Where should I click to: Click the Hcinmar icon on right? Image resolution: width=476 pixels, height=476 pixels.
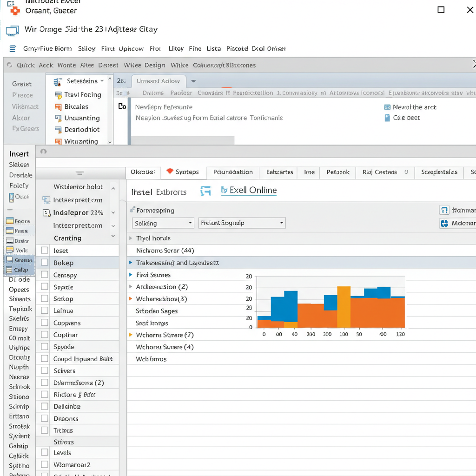444,211
